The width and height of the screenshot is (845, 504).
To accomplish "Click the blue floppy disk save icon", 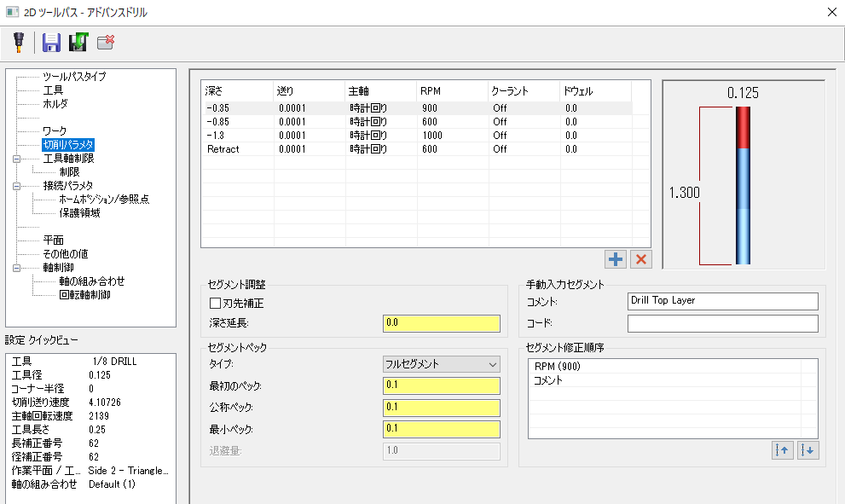I will tap(51, 42).
